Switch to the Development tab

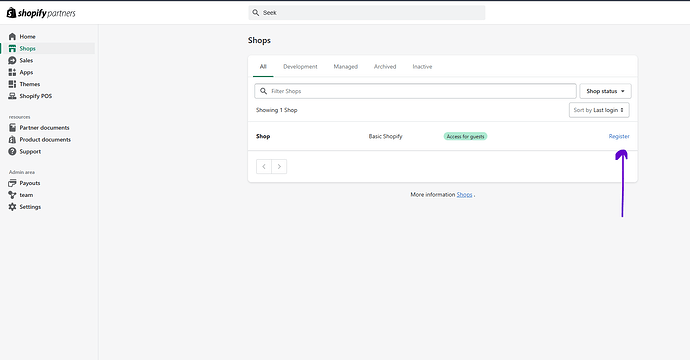point(300,66)
